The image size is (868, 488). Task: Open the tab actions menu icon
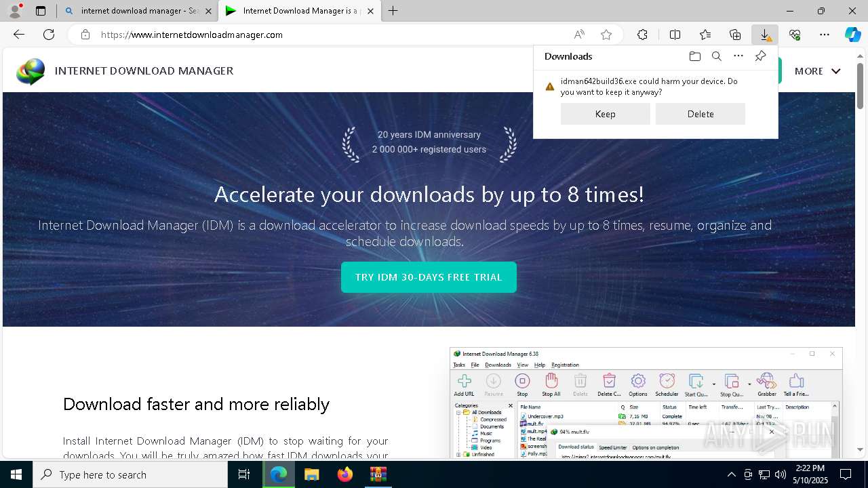[41, 11]
